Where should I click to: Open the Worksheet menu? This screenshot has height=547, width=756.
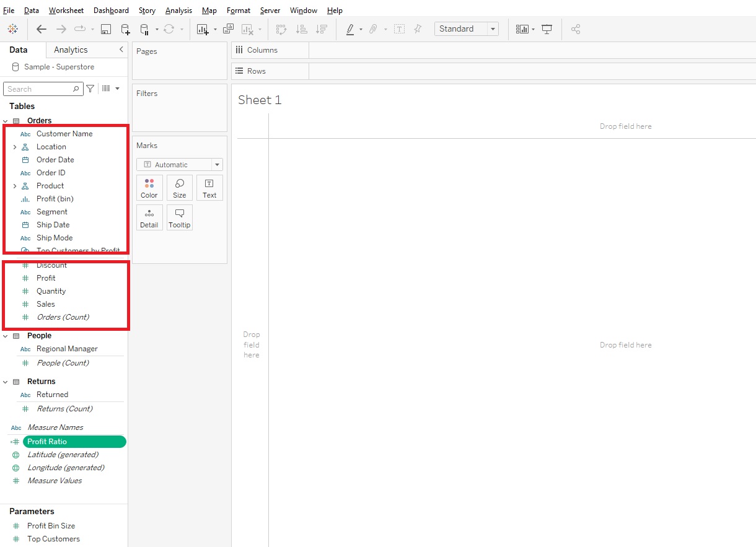pyautogui.click(x=66, y=11)
